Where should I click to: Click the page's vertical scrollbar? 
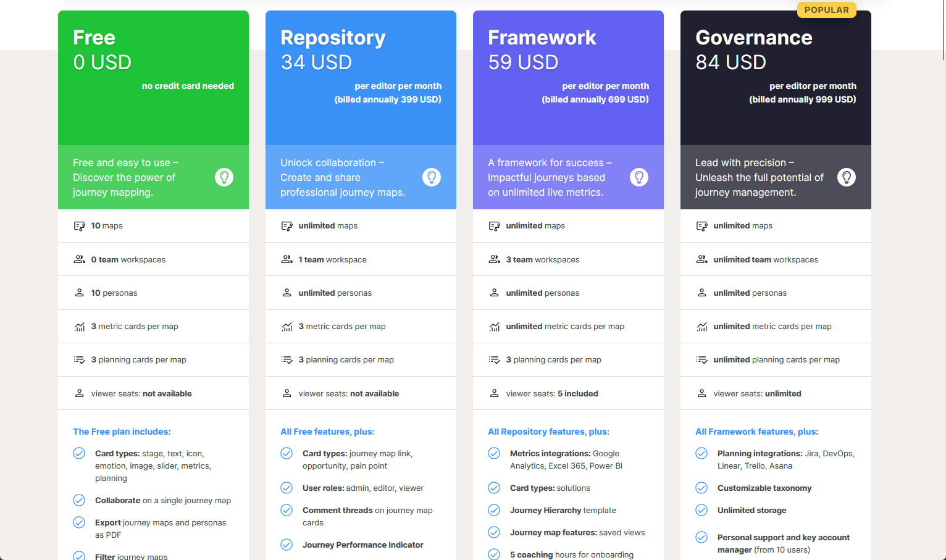tap(943, 30)
